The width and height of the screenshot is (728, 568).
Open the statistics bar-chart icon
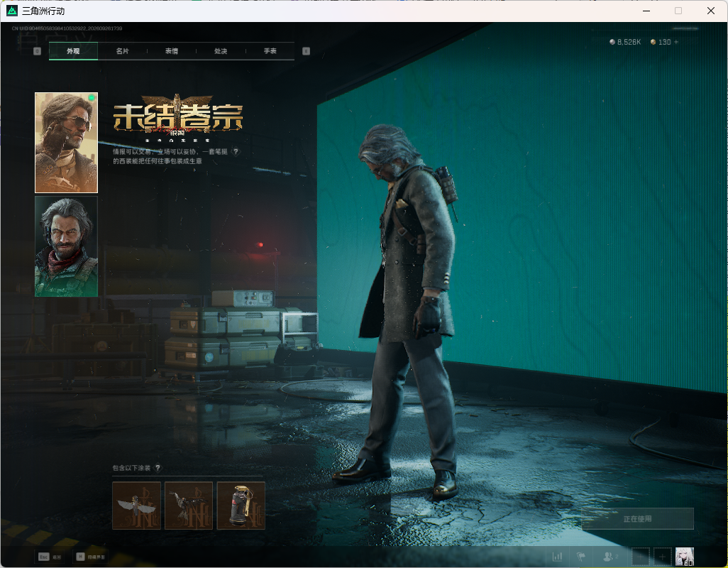pos(557,557)
